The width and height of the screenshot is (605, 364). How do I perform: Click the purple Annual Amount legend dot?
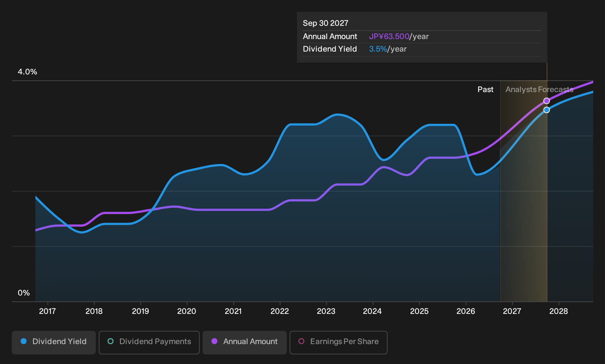(x=214, y=342)
